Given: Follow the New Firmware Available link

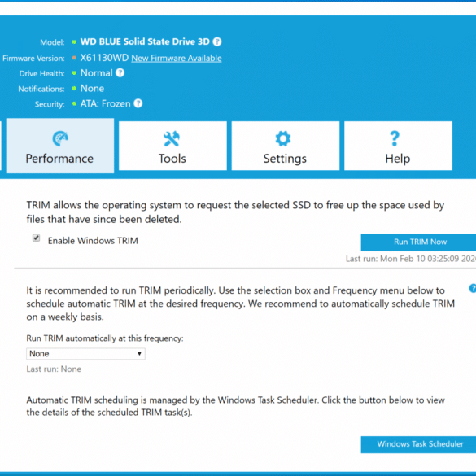Looking at the screenshot, I should tap(177, 58).
